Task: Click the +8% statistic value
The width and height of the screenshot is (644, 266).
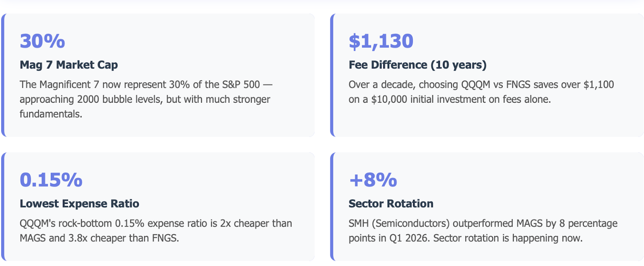Action: pyautogui.click(x=373, y=180)
